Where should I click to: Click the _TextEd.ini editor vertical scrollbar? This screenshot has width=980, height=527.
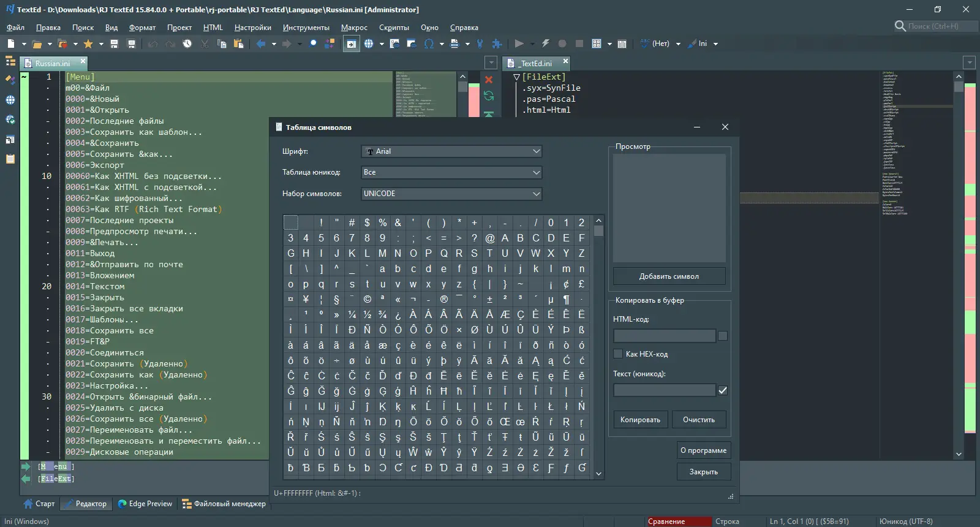click(959, 265)
